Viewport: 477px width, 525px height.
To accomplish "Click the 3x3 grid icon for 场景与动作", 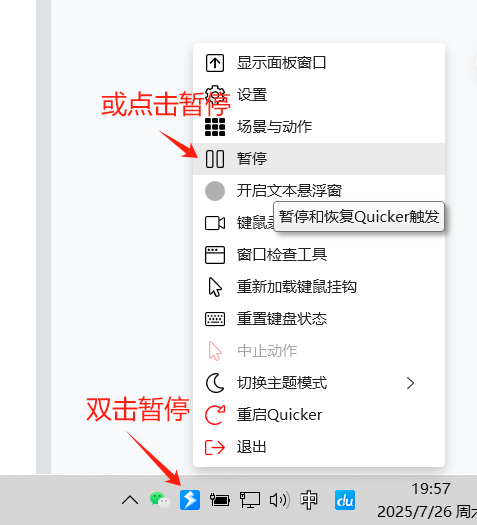I will click(215, 127).
